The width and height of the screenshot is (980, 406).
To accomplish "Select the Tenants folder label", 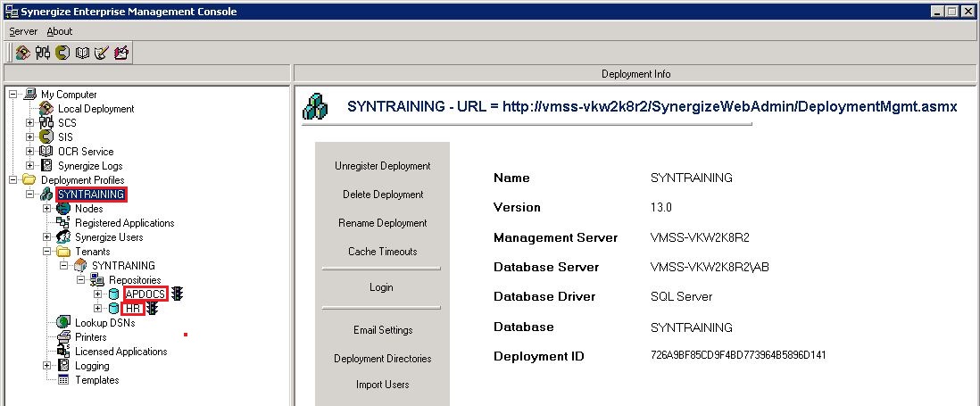I will click(93, 251).
